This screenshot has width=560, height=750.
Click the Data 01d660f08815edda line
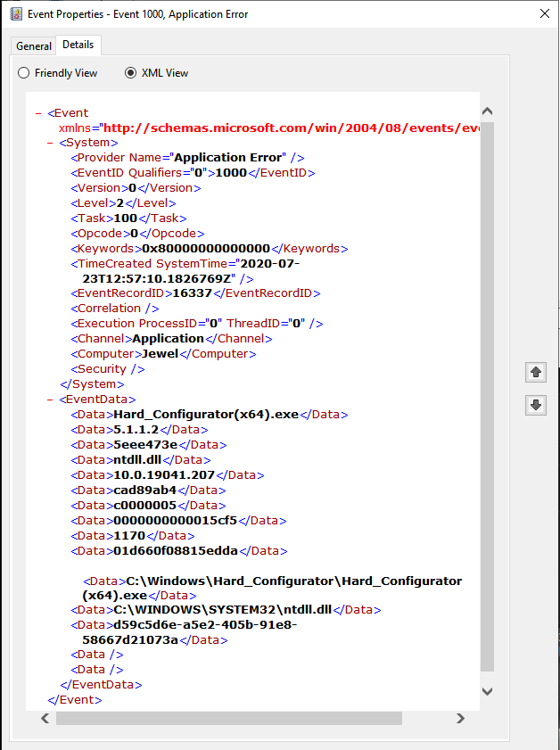tap(179, 551)
